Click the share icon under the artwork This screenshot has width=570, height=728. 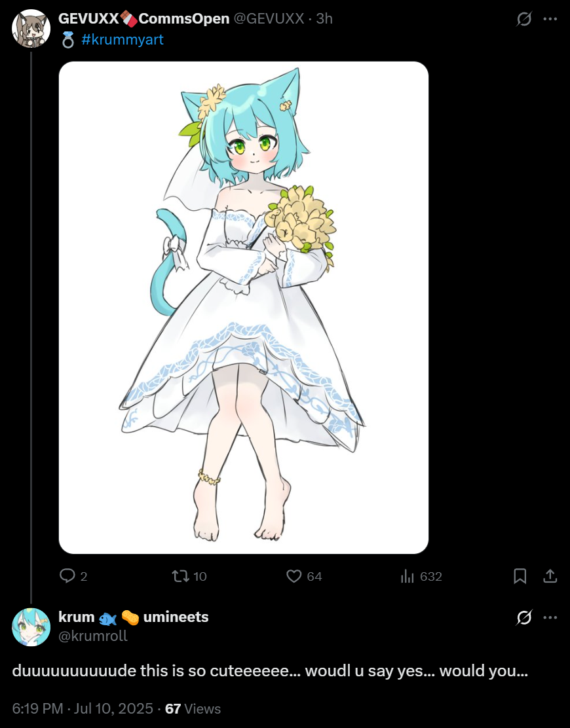tap(550, 576)
